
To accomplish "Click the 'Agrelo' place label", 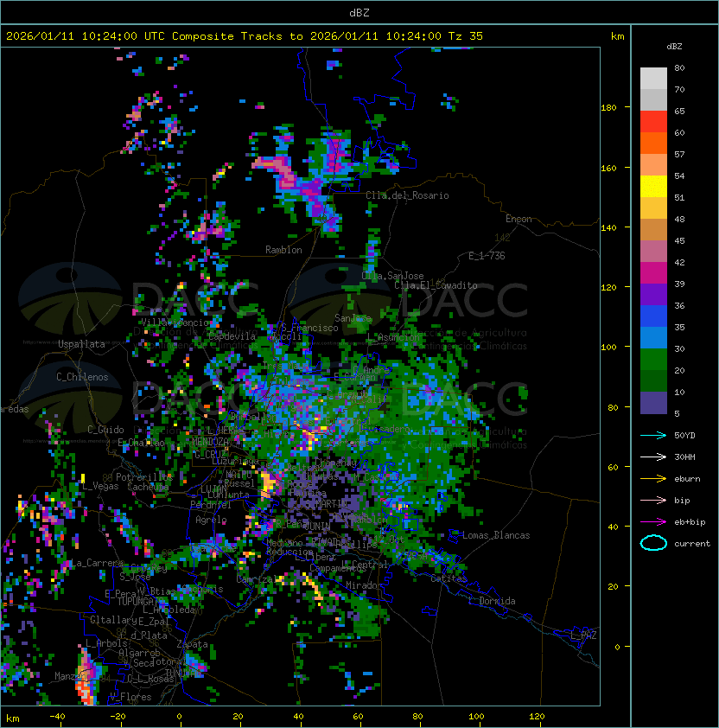I will click(211, 520).
